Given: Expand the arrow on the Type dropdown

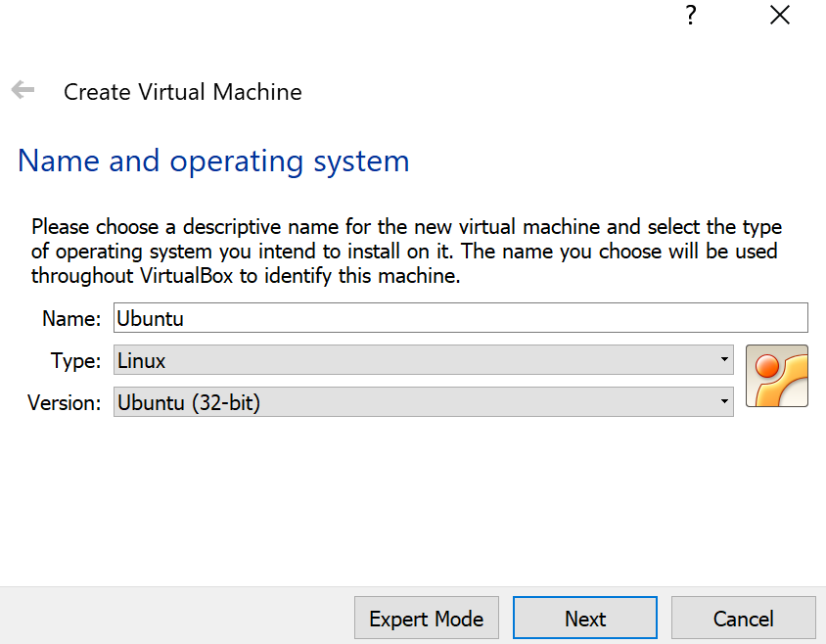Looking at the screenshot, I should coord(724,359).
